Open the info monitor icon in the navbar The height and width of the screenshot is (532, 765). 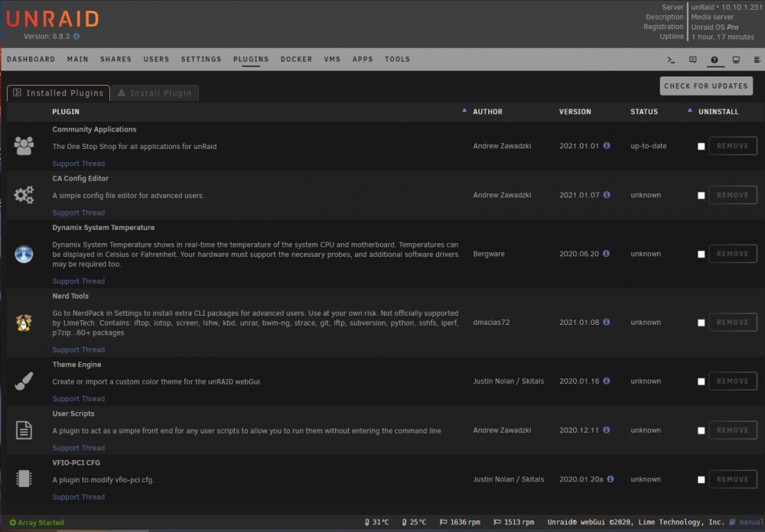click(x=736, y=60)
